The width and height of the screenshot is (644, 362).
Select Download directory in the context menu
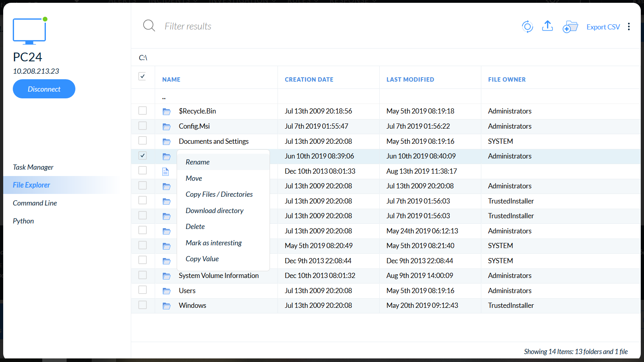(215, 211)
